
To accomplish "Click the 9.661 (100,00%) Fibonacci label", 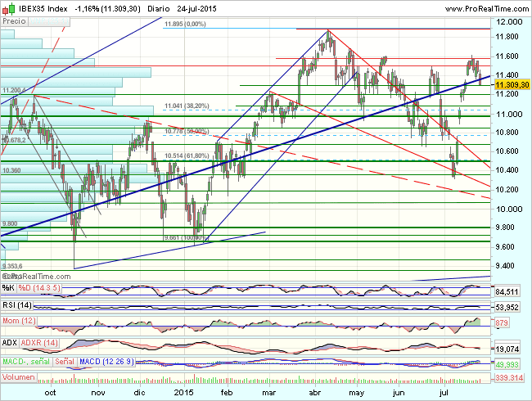I will point(185,238).
